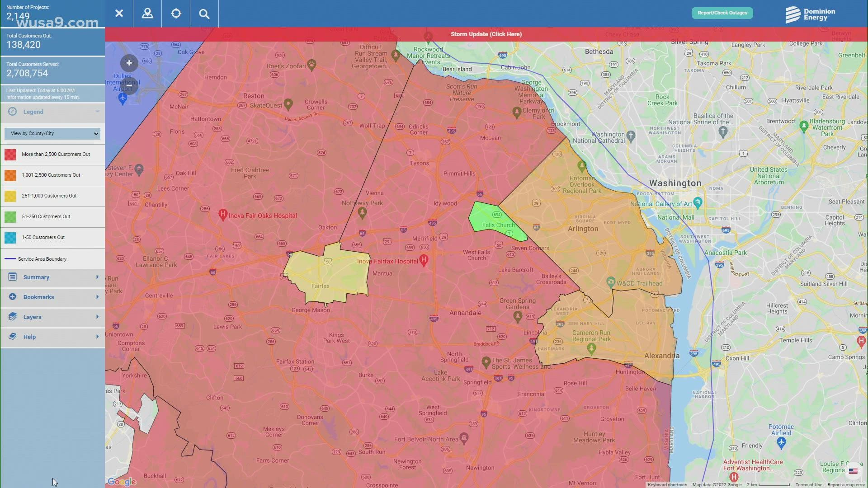Click the Bookmarks plus icon
The height and width of the screenshot is (488, 868).
[x=12, y=297]
